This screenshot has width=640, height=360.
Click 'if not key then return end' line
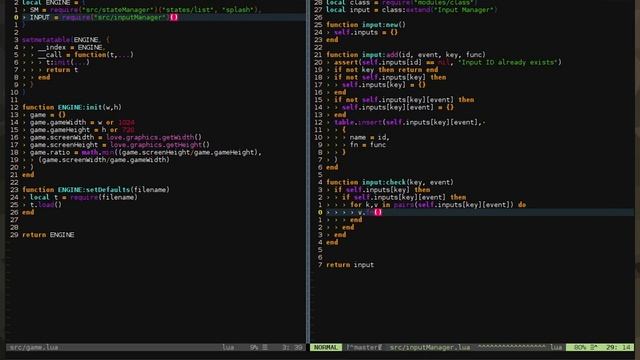[x=386, y=70]
